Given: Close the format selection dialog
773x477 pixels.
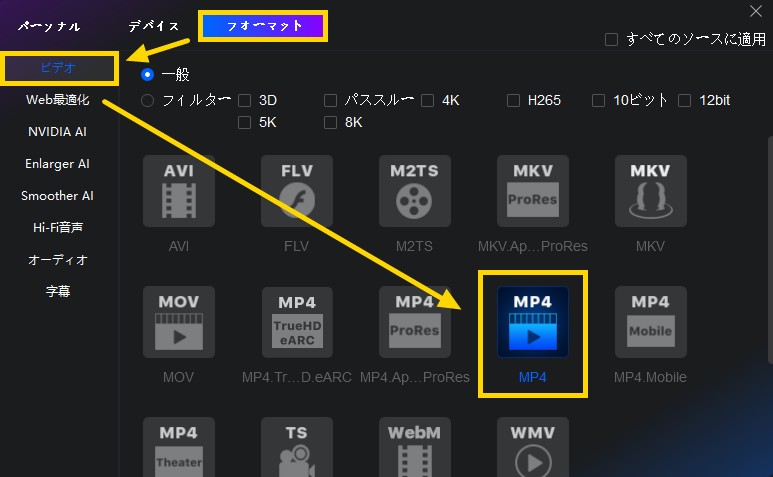Looking at the screenshot, I should coord(756,11).
